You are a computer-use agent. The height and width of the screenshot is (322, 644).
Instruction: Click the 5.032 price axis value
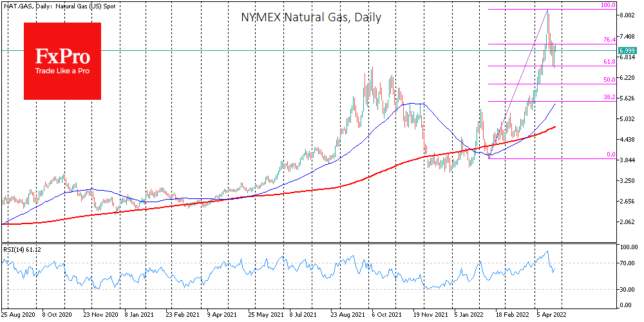[x=627, y=119]
